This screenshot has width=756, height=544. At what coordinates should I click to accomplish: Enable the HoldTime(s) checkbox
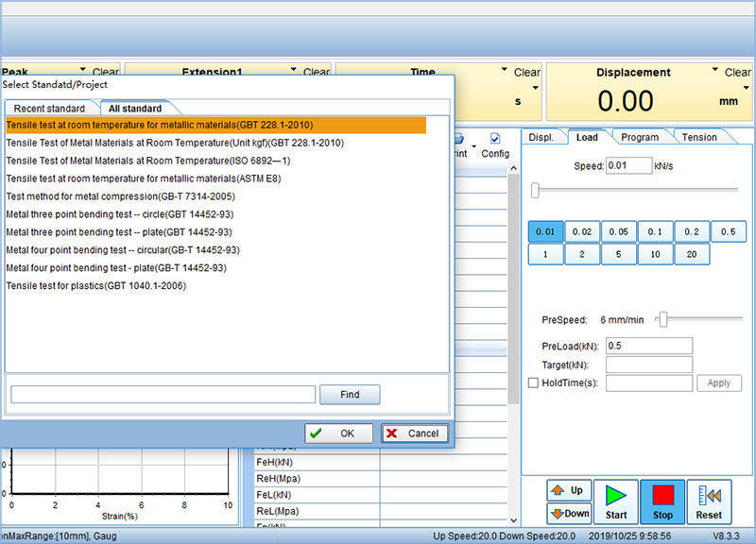tap(534, 382)
